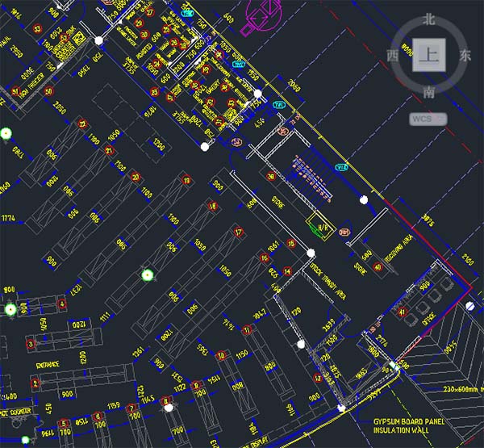Switch to east 东 view on compass

(465, 57)
